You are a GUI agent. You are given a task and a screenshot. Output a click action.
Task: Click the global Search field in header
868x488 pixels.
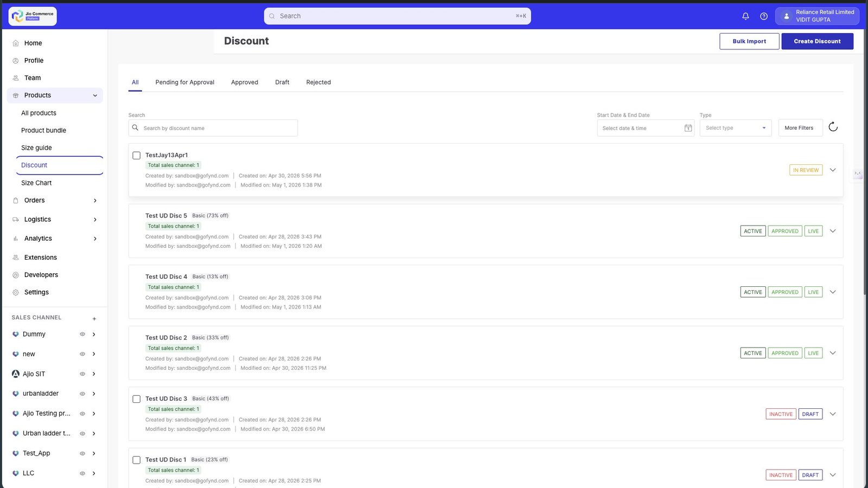pos(397,16)
